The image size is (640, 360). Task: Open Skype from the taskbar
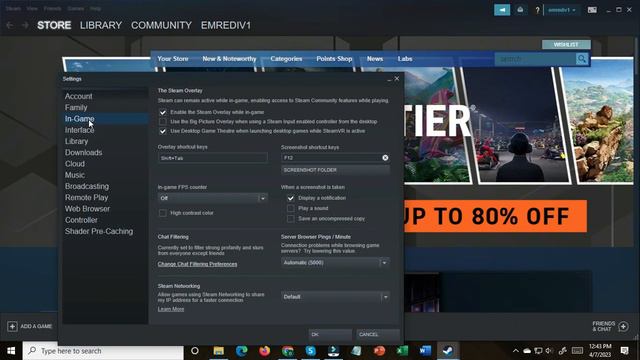click(x=311, y=351)
